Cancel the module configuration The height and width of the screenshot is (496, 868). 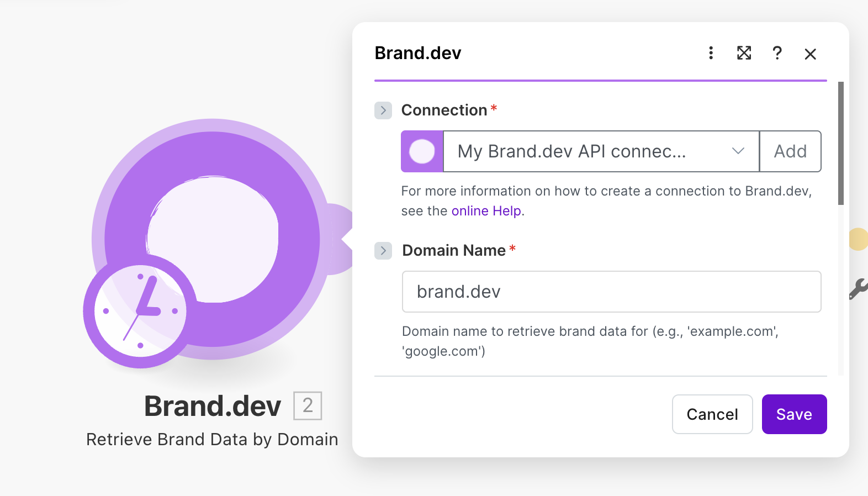(712, 414)
